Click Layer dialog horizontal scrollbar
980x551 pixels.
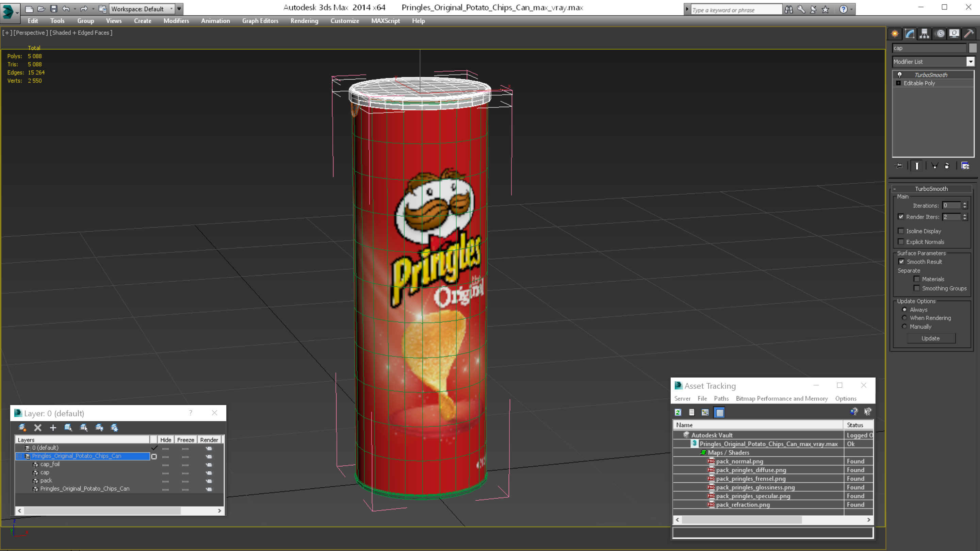(x=119, y=511)
